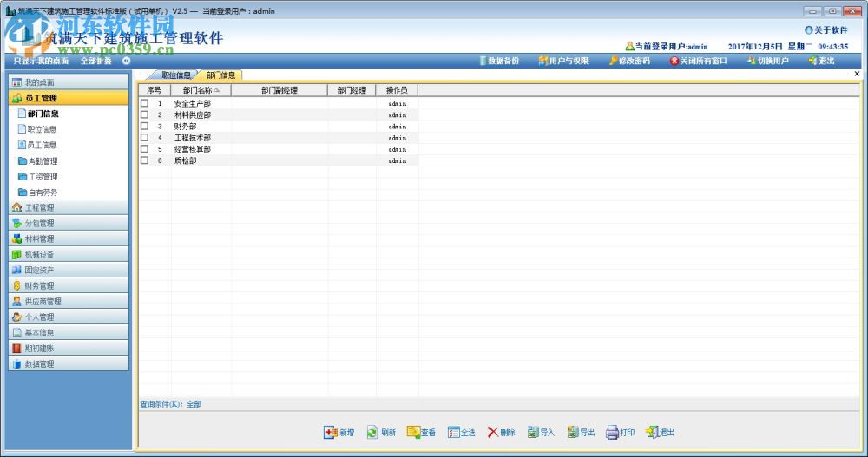Click 全部折叠 collapse all button
Screen dimensions: 868x457
95,61
